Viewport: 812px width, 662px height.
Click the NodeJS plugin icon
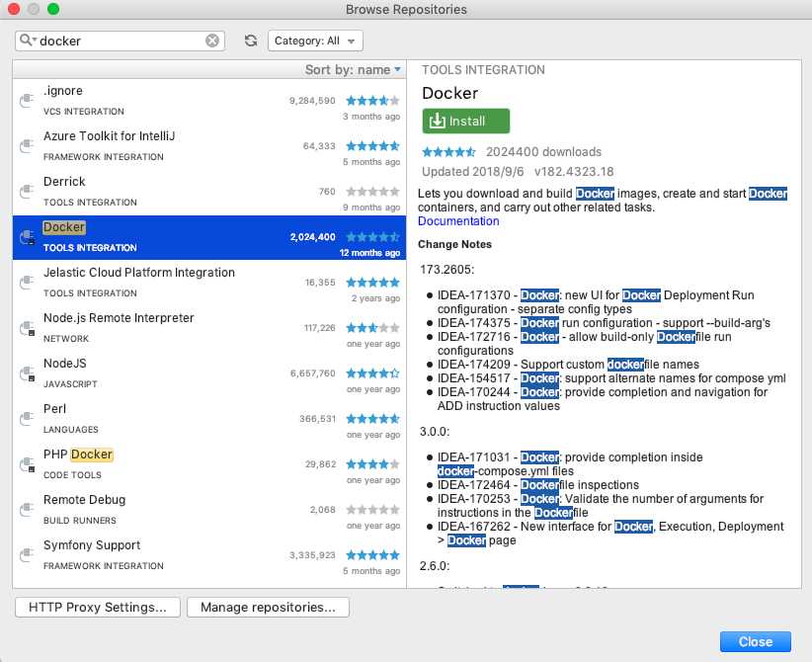[27, 373]
